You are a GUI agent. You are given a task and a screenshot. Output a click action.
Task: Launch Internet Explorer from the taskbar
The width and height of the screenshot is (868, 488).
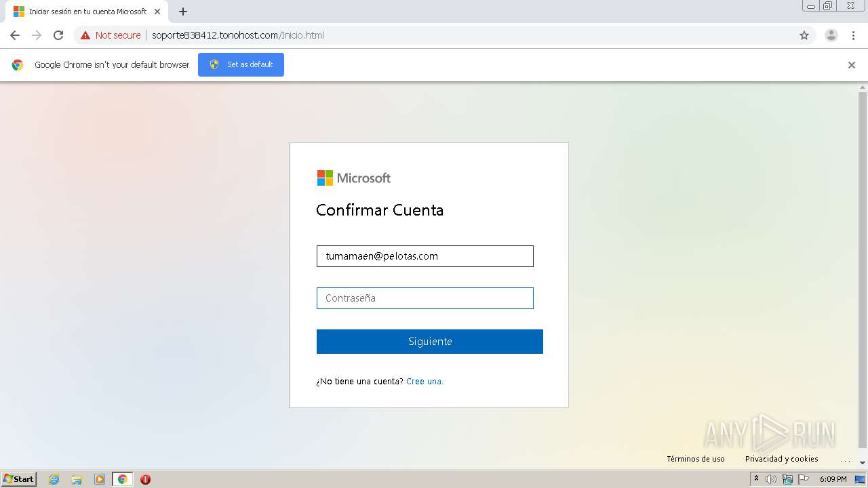(54, 479)
